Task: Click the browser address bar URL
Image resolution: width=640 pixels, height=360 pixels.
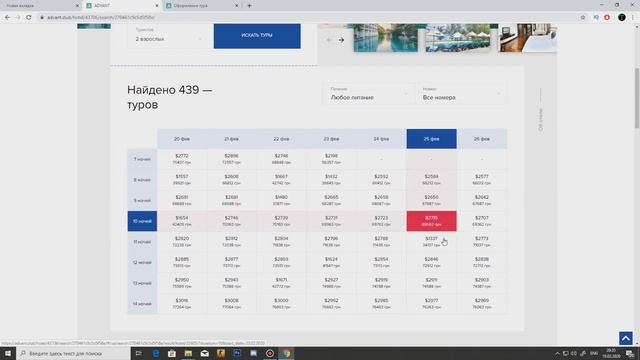Action: pos(101,17)
